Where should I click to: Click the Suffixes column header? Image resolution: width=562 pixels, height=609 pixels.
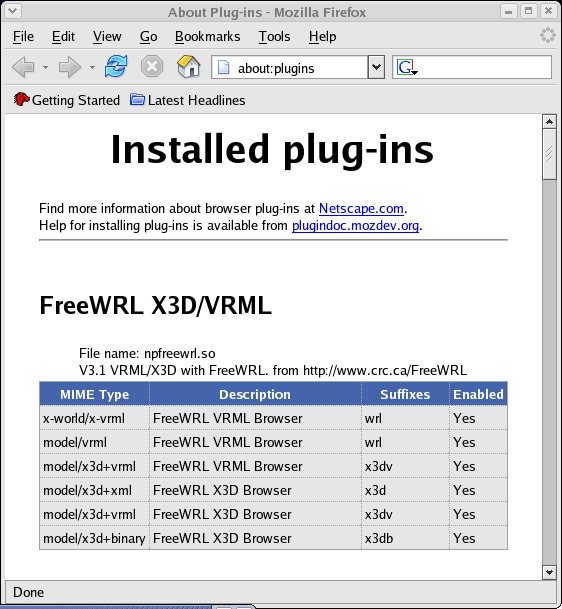405,394
